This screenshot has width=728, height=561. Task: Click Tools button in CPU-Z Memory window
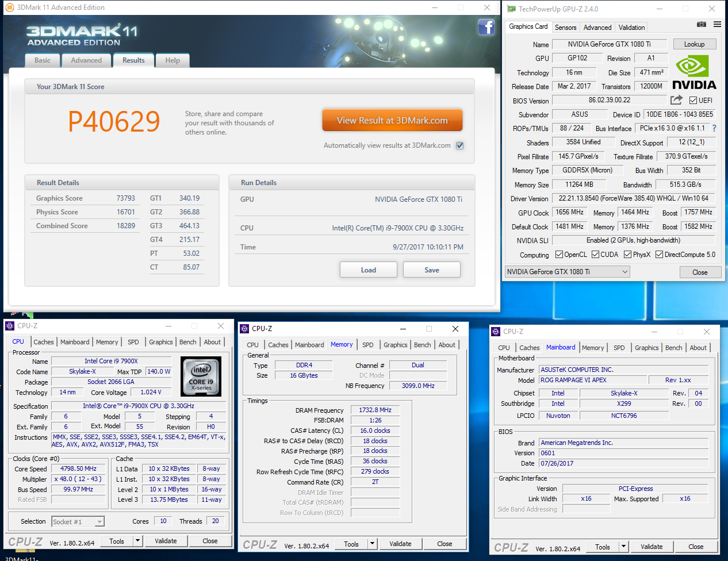(x=351, y=544)
